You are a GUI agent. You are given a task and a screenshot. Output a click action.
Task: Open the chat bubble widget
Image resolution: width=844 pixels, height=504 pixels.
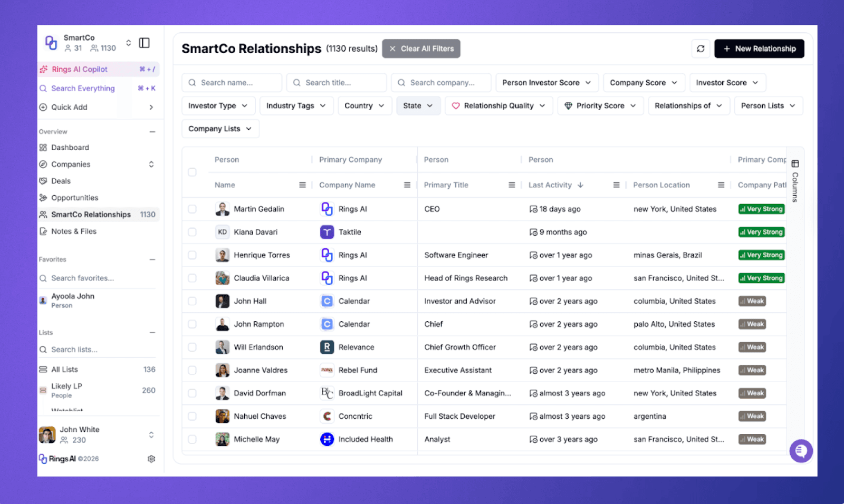(x=801, y=451)
